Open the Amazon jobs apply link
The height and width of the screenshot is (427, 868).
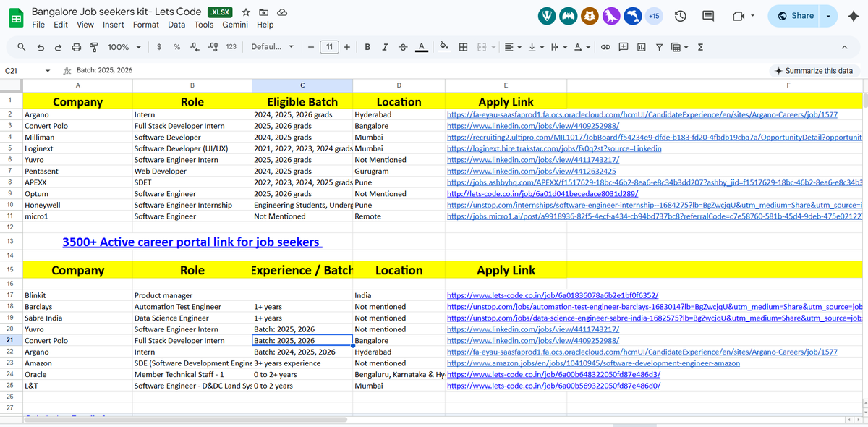point(593,363)
